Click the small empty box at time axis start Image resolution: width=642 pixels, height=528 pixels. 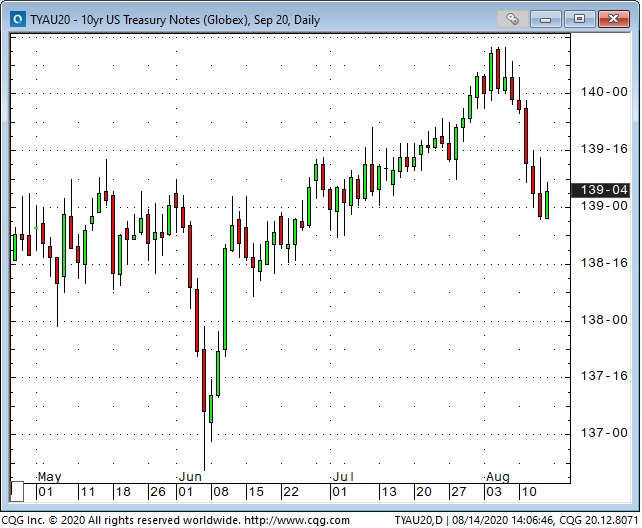tap(17, 492)
